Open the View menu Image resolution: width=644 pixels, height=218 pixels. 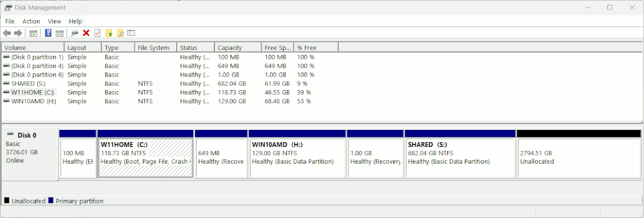(x=54, y=21)
